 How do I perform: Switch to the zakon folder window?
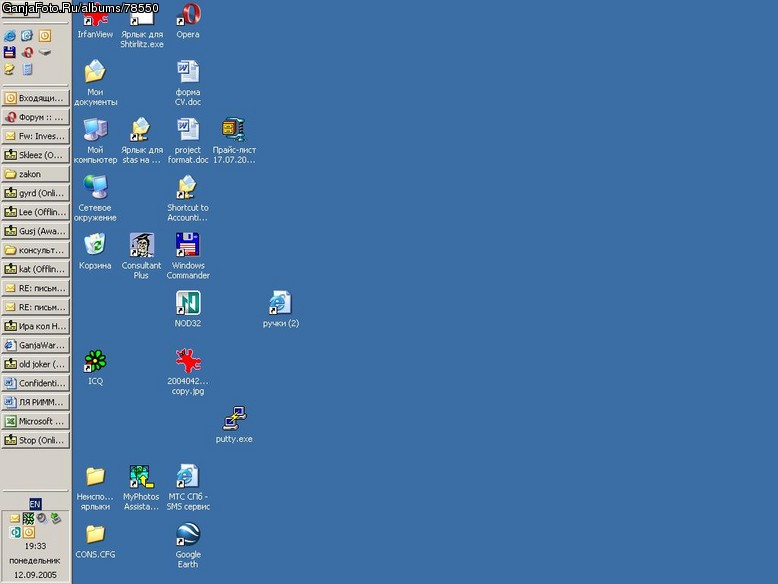coord(36,174)
